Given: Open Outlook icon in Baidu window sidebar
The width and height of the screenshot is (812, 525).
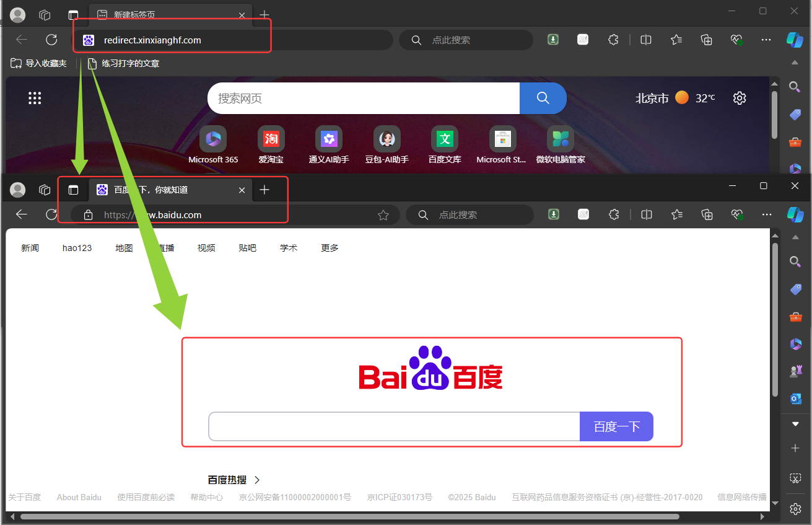Looking at the screenshot, I should (x=795, y=399).
